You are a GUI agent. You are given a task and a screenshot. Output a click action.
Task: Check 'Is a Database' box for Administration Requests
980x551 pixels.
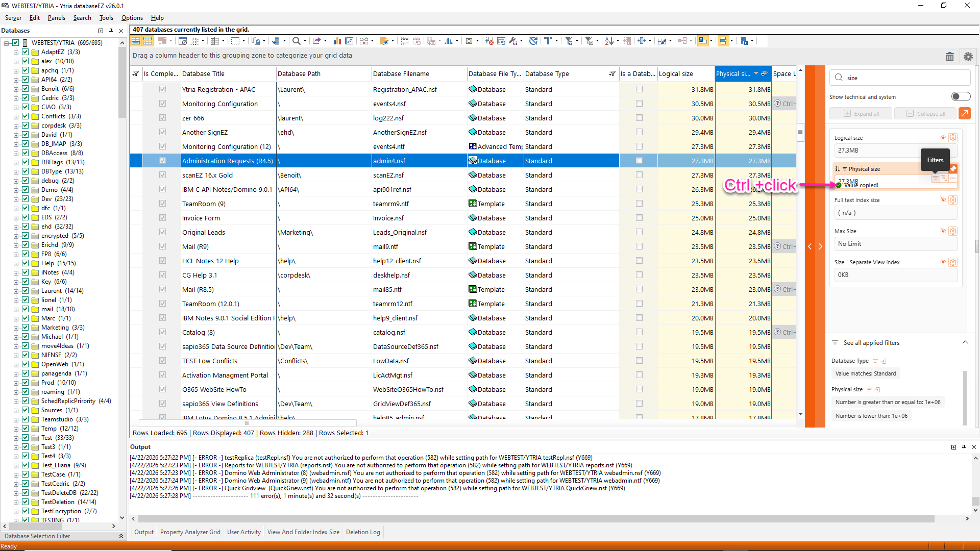coord(639,161)
